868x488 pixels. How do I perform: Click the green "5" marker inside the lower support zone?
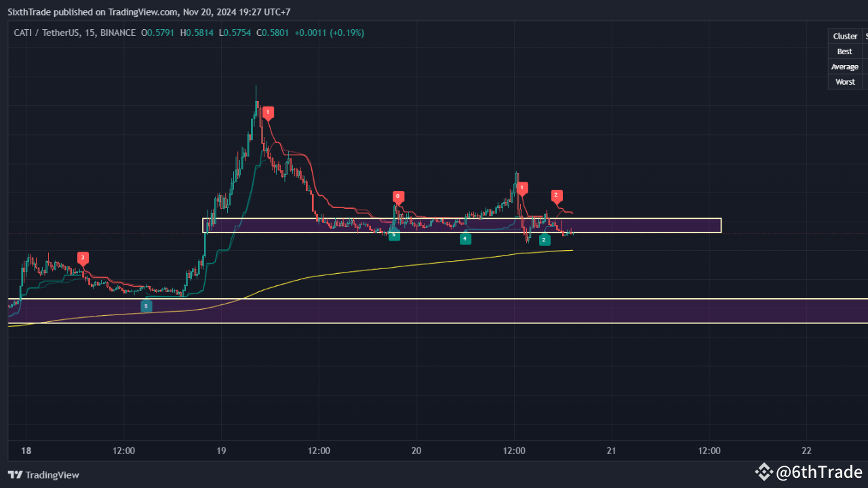coord(146,306)
